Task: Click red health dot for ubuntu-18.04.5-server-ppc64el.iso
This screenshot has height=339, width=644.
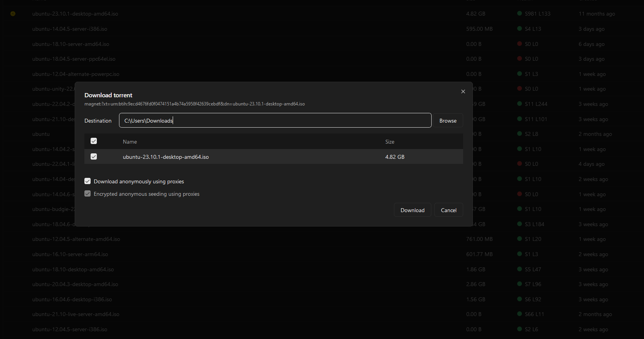Action: point(520,58)
